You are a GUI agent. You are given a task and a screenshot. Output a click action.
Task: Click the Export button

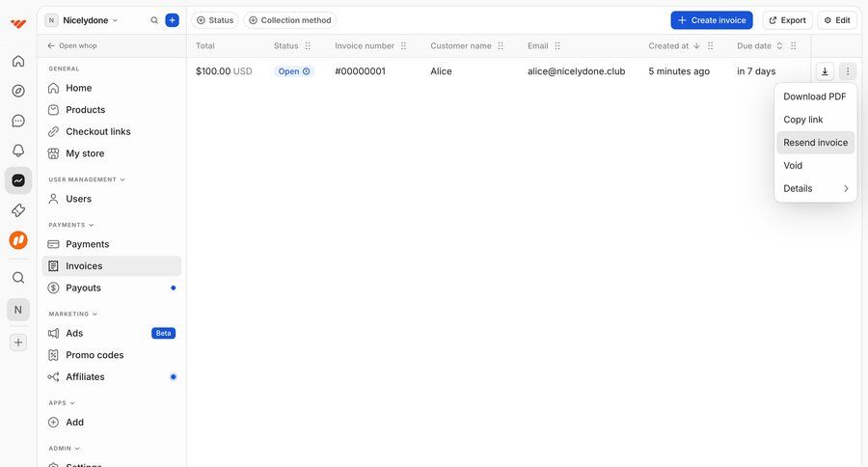pos(787,20)
